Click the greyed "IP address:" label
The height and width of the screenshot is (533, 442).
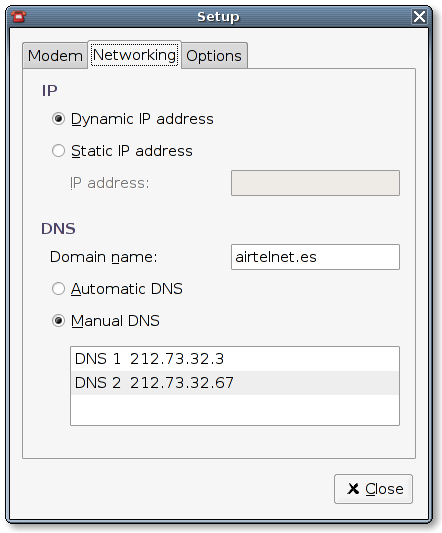109,183
